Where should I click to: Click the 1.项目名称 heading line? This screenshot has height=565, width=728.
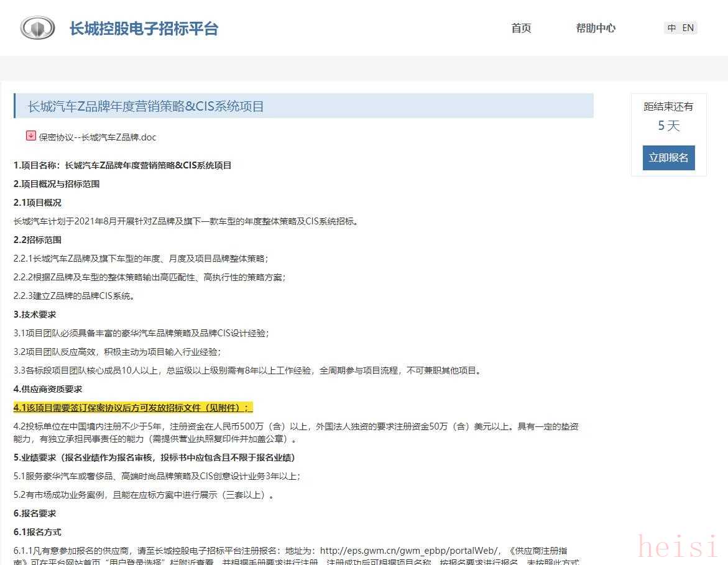coord(122,165)
